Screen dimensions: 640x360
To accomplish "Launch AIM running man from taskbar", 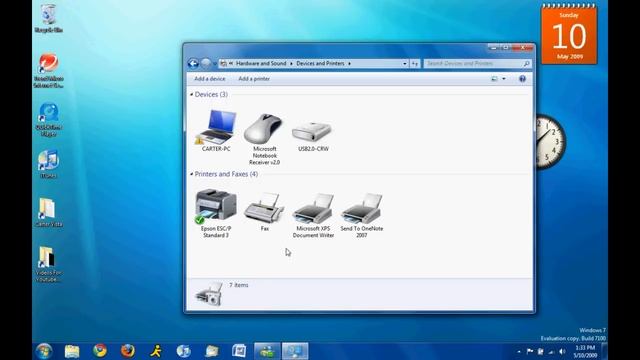I will click(156, 351).
